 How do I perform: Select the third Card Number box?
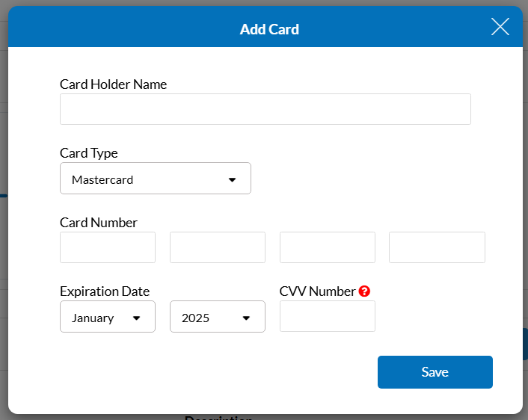point(328,247)
